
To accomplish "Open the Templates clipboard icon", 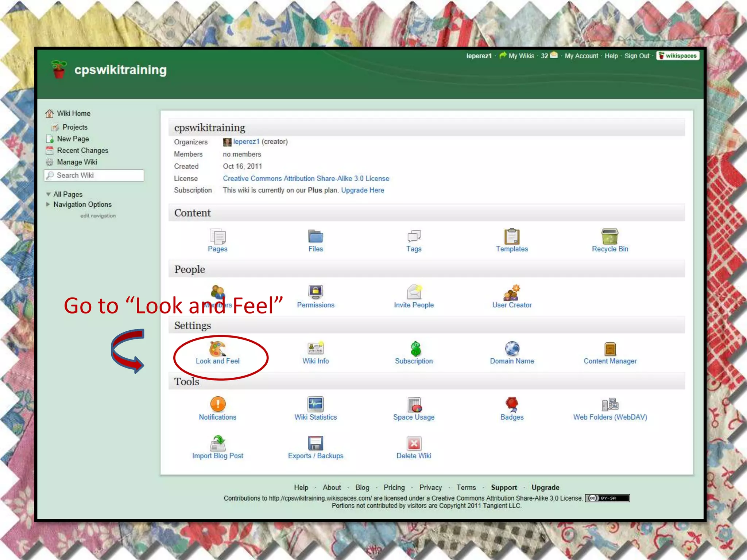I will [512, 236].
